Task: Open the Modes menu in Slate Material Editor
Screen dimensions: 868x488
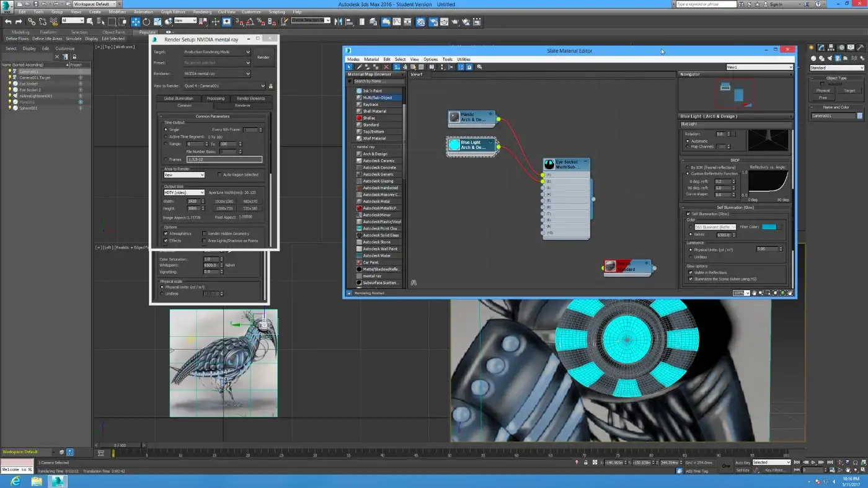Action: [x=353, y=60]
